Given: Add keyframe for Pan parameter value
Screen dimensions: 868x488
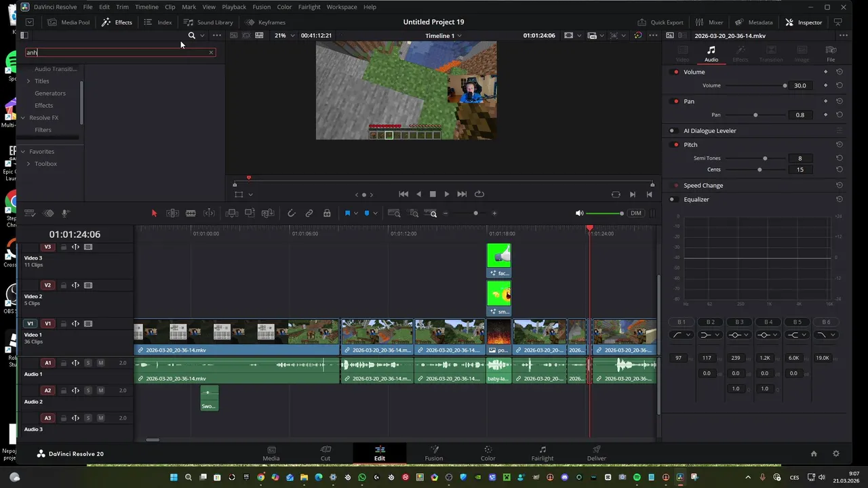Looking at the screenshot, I should (x=825, y=115).
